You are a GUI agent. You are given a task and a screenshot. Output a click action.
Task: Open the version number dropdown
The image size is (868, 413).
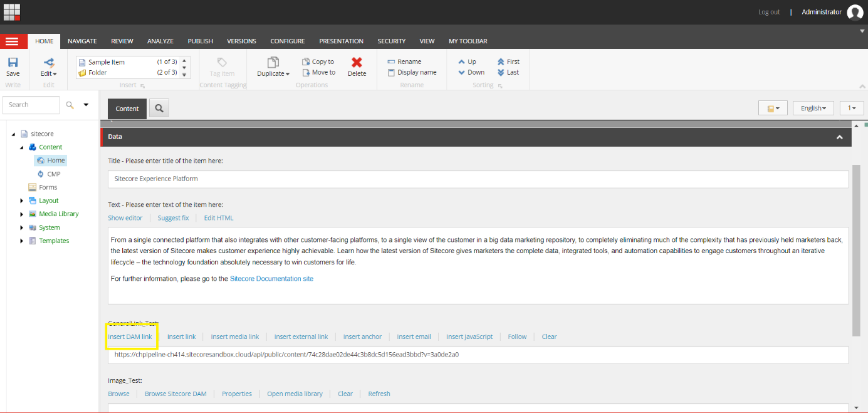pos(852,108)
